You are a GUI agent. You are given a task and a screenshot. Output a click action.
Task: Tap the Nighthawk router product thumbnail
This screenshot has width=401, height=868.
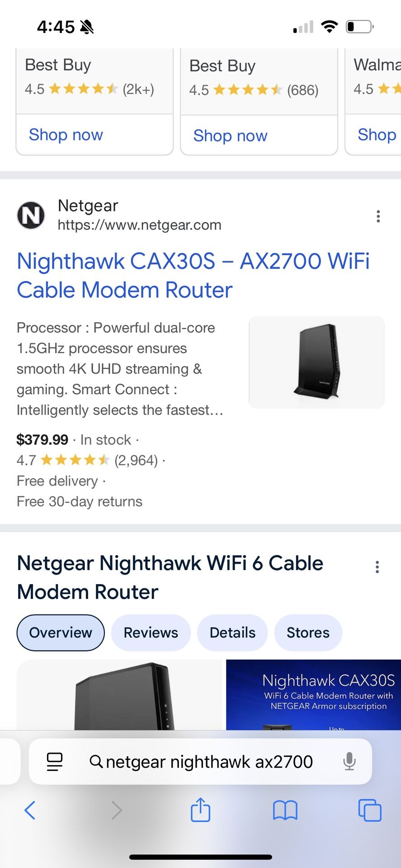click(316, 362)
